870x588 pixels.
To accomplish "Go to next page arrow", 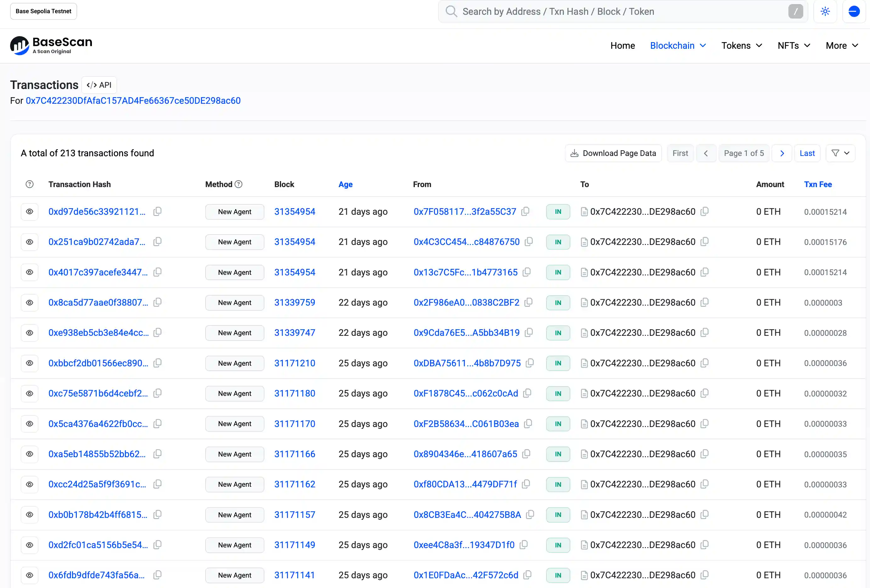I will (782, 153).
